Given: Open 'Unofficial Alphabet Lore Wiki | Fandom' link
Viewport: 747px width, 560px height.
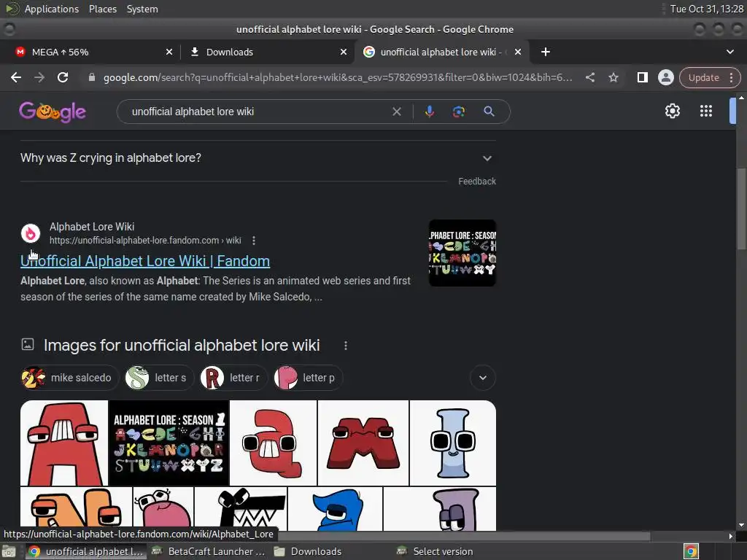Looking at the screenshot, I should coord(145,261).
